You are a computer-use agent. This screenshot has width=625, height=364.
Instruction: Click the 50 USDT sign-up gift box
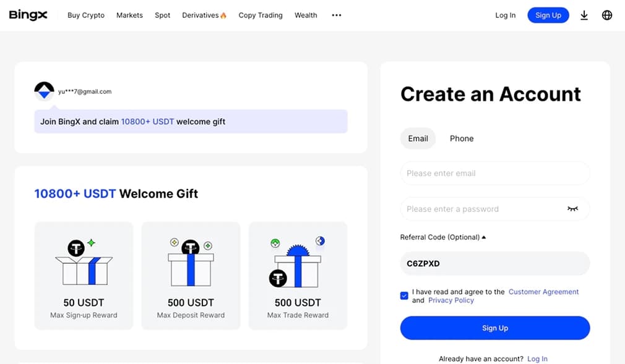point(84,263)
